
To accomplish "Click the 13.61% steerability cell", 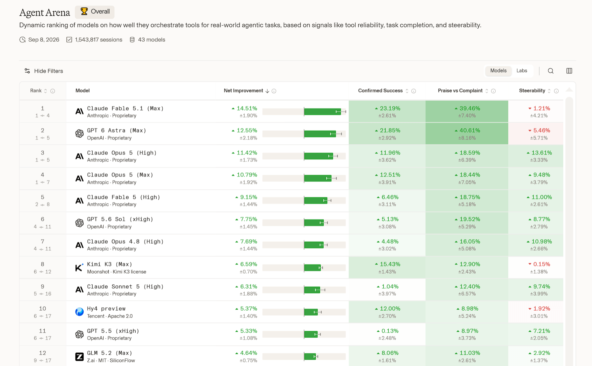I will tap(536, 156).
